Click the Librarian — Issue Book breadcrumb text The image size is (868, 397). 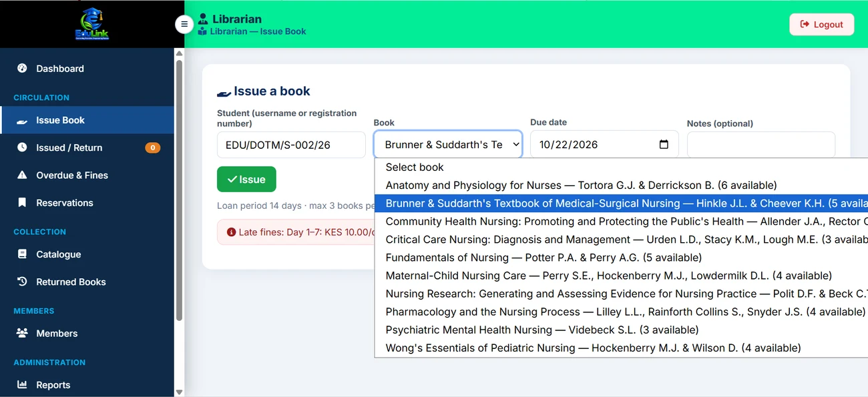point(258,31)
